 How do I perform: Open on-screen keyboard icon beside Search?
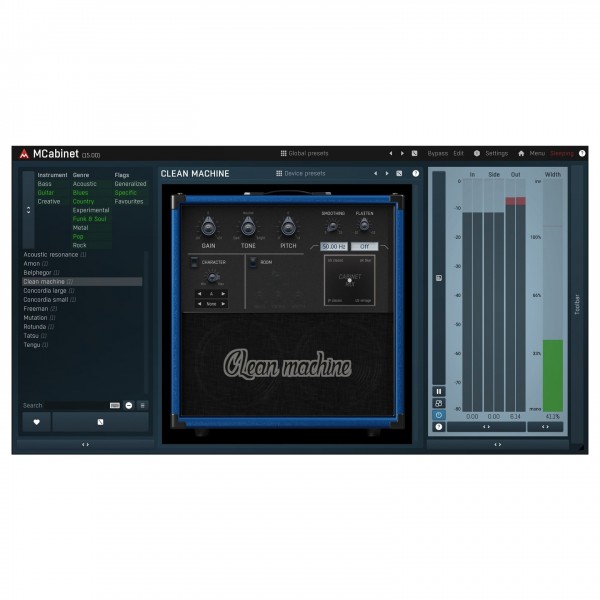(x=115, y=406)
